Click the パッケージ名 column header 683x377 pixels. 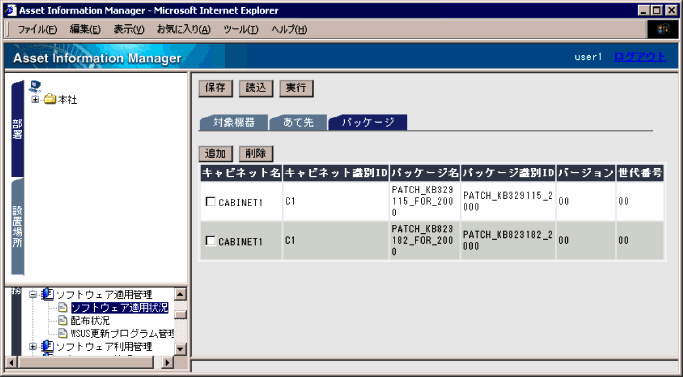[425, 173]
